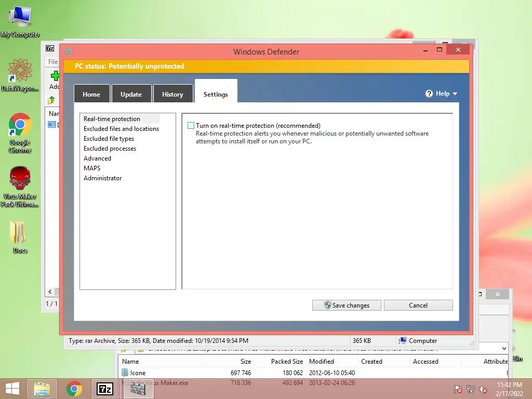Open the DataWagon desktop shortcut
Screen dimensions: 532x399
pyautogui.click(x=20, y=75)
